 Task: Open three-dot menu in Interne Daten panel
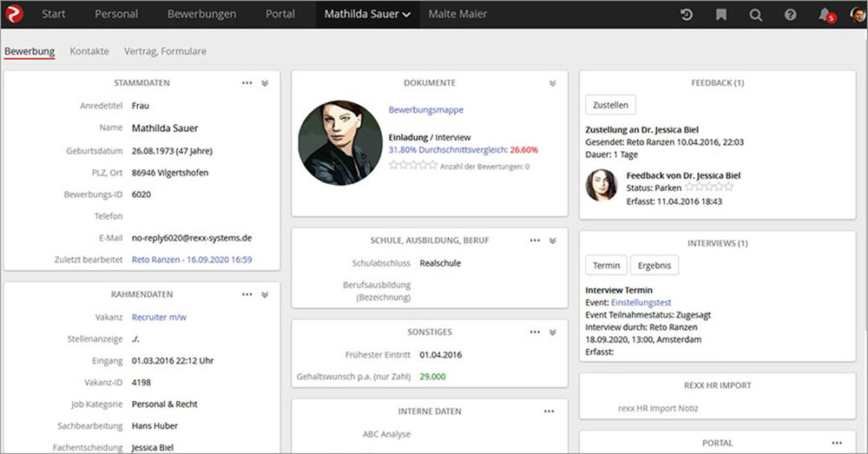pos(549,411)
